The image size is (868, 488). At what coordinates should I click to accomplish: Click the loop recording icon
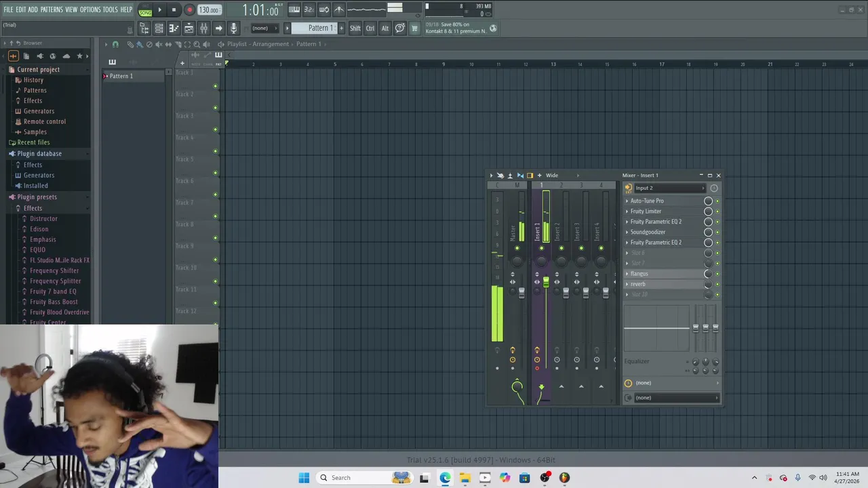point(324,9)
